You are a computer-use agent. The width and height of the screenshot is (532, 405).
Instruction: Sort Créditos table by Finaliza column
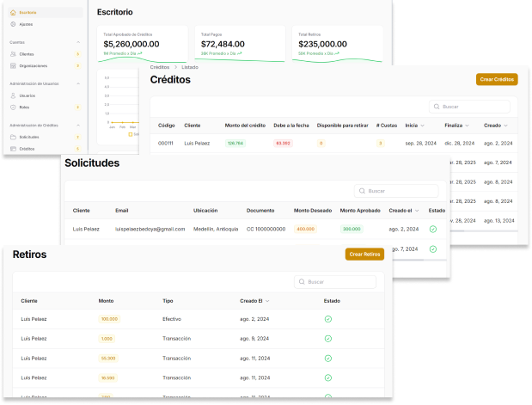point(468,126)
